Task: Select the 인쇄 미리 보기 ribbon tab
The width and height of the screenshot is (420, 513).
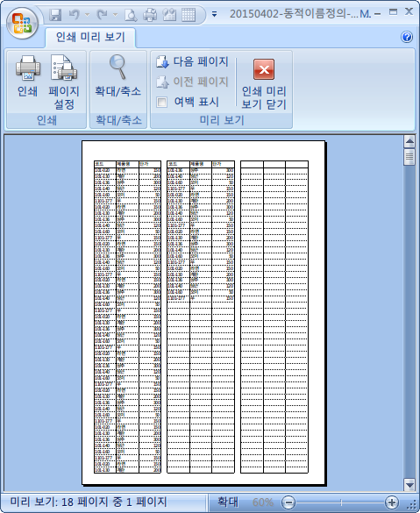Action: click(90, 37)
